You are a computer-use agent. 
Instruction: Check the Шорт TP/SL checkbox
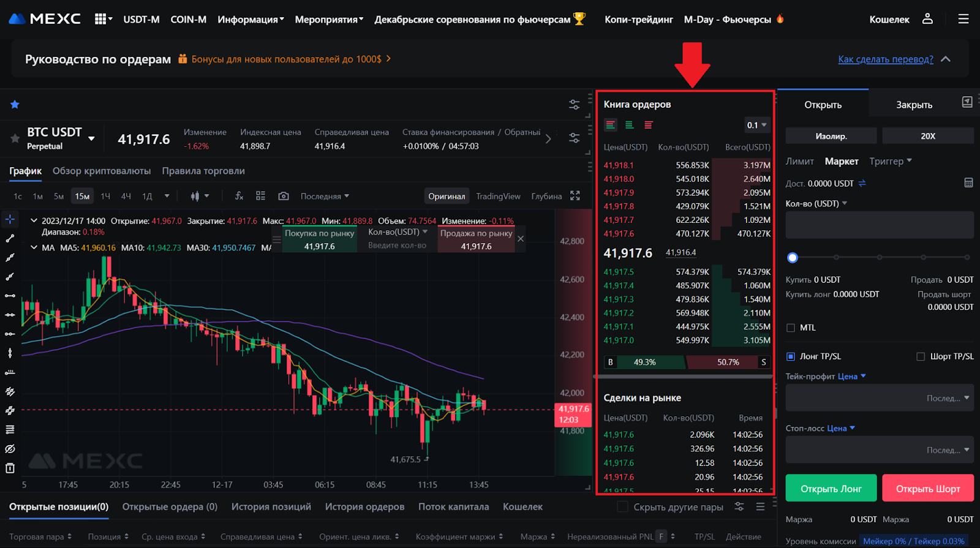pyautogui.click(x=920, y=356)
